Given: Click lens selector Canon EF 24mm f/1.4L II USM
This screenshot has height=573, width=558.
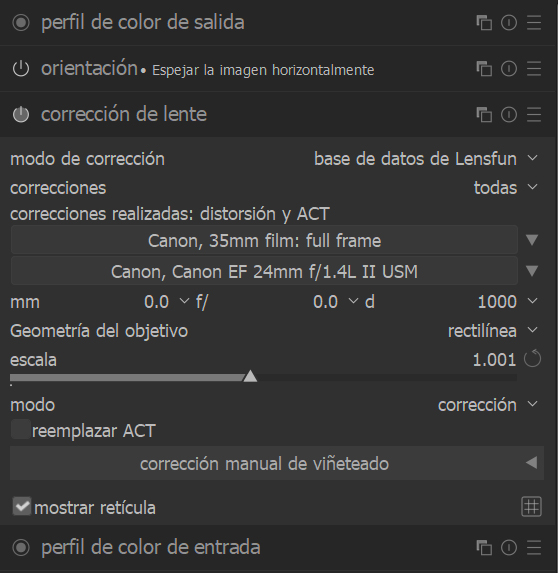Looking at the screenshot, I should click(x=264, y=271).
